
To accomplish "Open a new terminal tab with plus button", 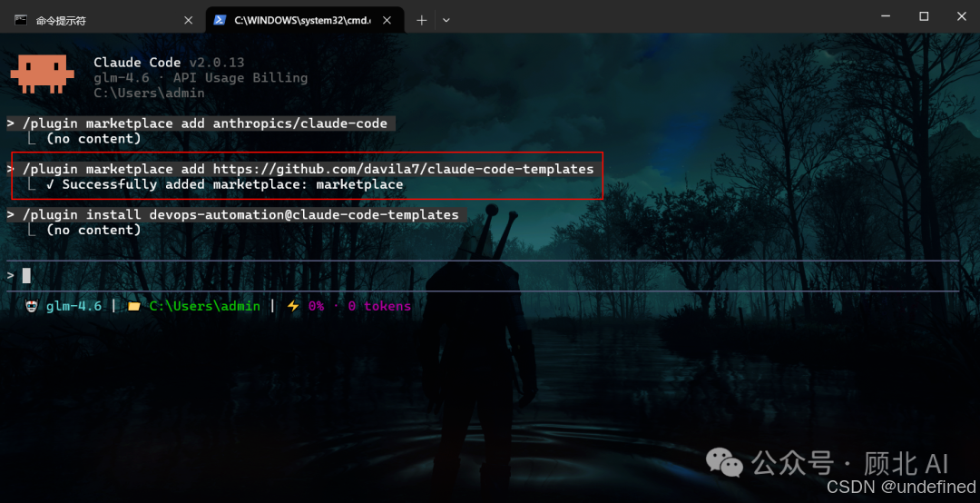I will tap(422, 20).
